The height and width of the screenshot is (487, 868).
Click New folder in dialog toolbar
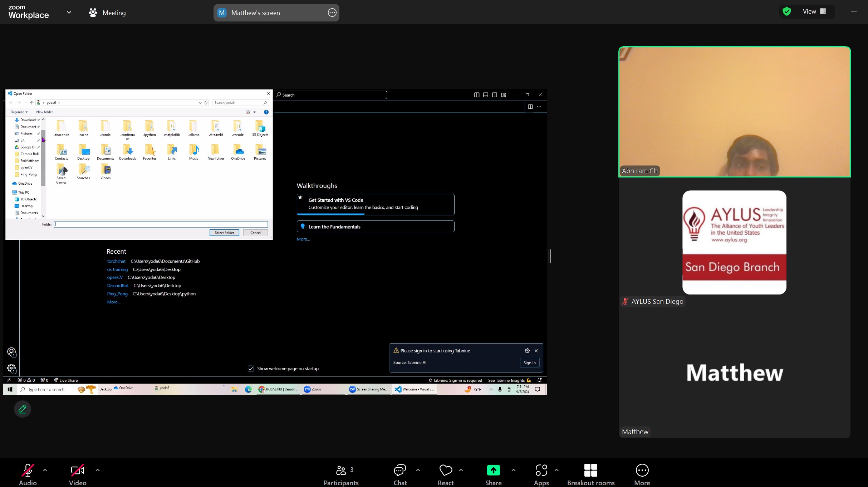pos(44,112)
